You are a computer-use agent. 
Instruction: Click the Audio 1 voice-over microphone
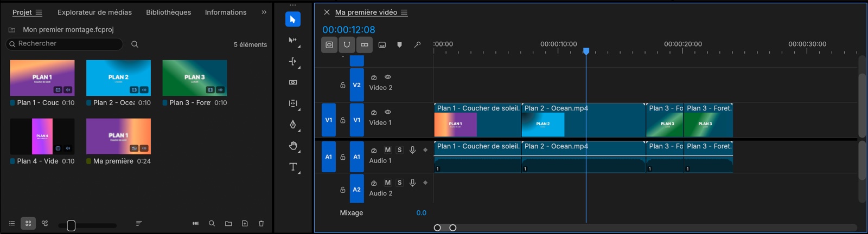click(x=412, y=150)
